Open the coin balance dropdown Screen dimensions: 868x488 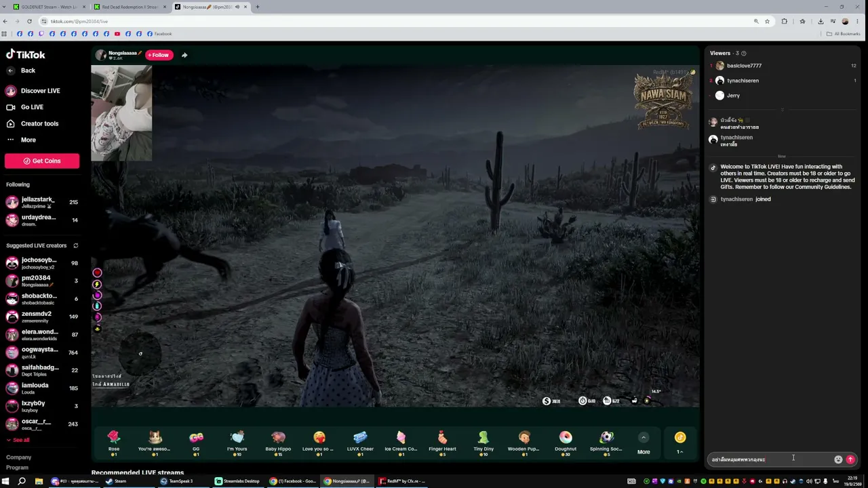[680, 443]
